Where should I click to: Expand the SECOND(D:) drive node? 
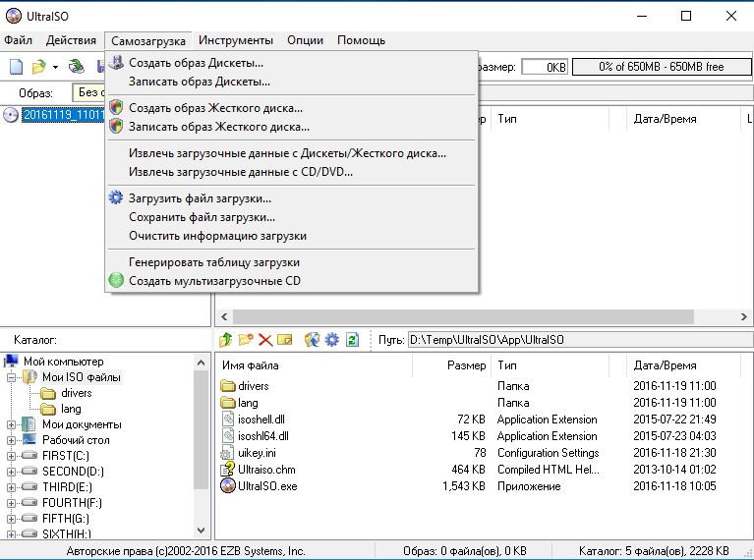(x=11, y=472)
